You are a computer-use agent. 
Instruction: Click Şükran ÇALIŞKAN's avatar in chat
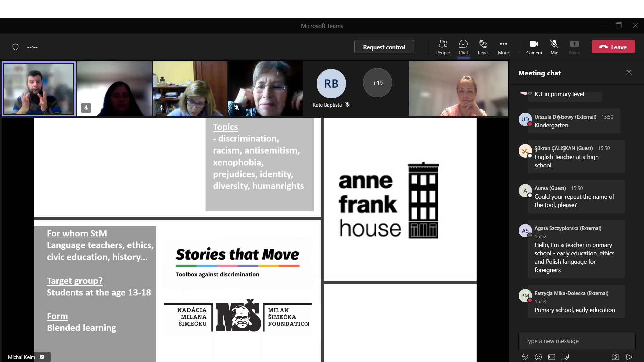point(525,151)
